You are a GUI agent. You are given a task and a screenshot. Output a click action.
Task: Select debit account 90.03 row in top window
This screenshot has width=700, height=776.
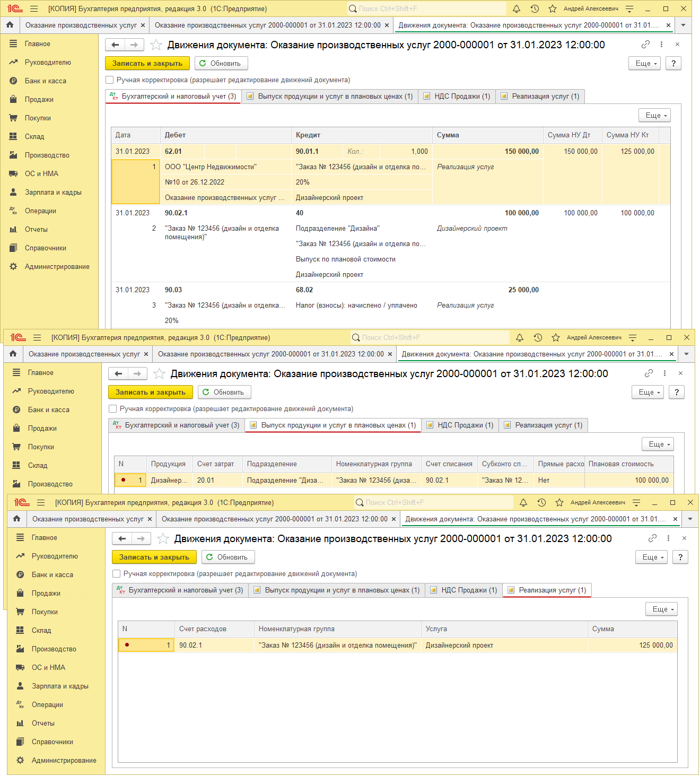[x=226, y=290]
